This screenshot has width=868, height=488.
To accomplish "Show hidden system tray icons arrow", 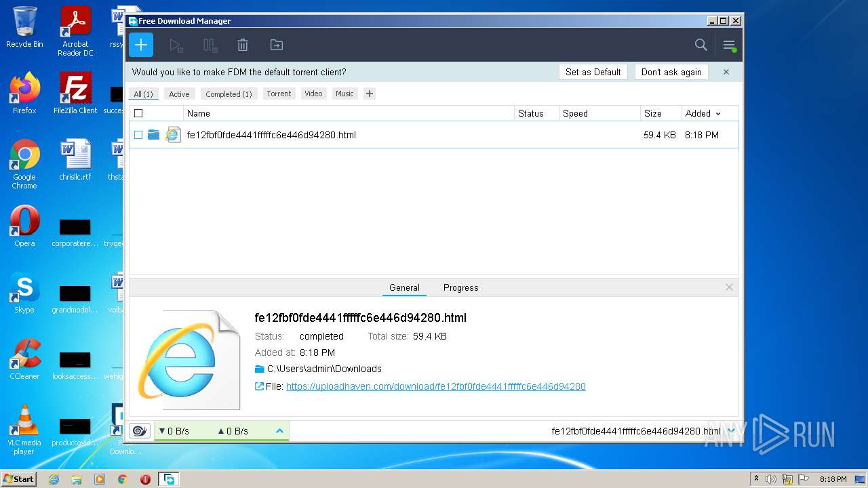I will tap(756, 479).
